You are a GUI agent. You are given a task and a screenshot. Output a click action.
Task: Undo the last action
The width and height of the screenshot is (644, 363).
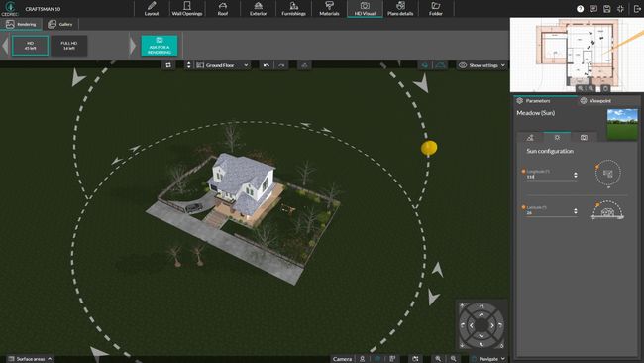click(x=267, y=65)
